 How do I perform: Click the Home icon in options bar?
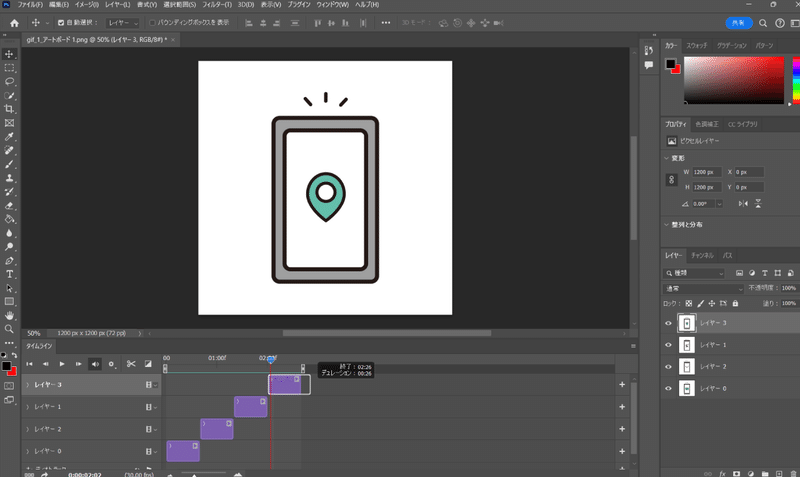click(14, 23)
